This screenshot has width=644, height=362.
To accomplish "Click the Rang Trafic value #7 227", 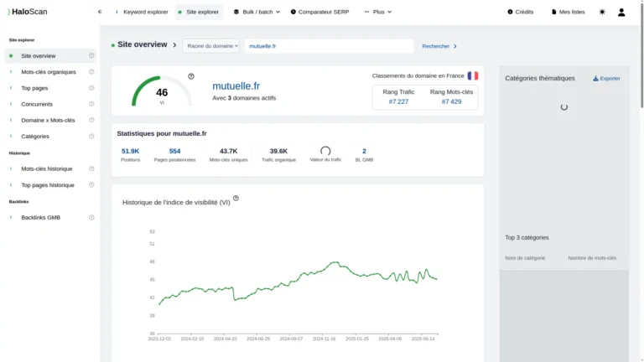I will tap(398, 101).
